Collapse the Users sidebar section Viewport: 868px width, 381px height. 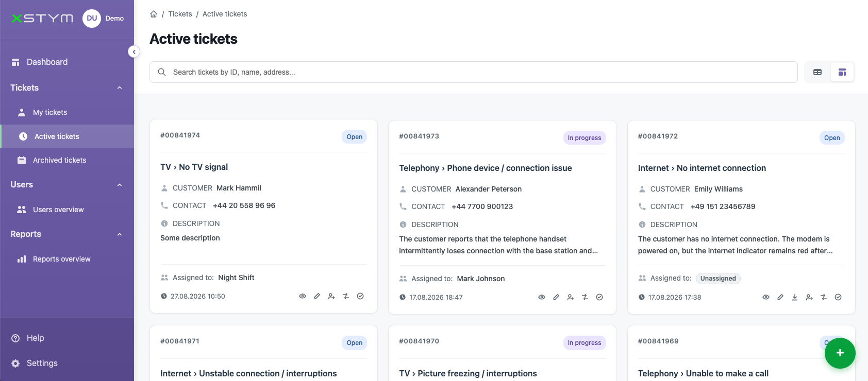[120, 185]
